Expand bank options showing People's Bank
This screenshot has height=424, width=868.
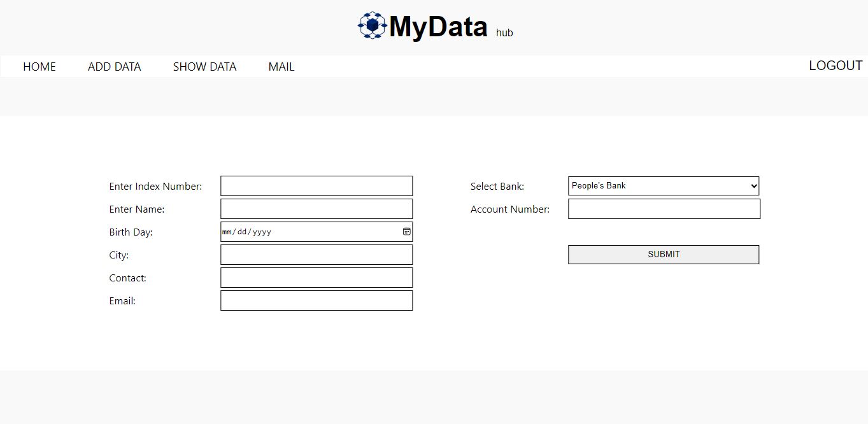coord(664,185)
